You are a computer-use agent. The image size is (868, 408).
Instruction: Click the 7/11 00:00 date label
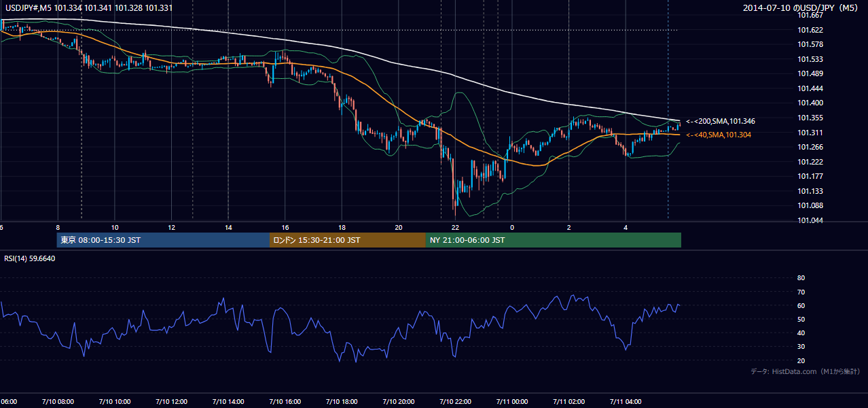(x=512, y=401)
